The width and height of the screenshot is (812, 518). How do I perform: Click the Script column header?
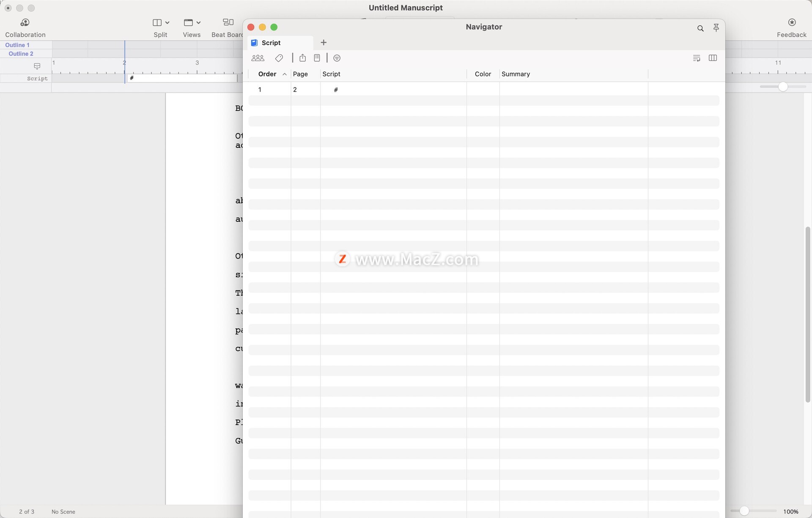pos(331,74)
